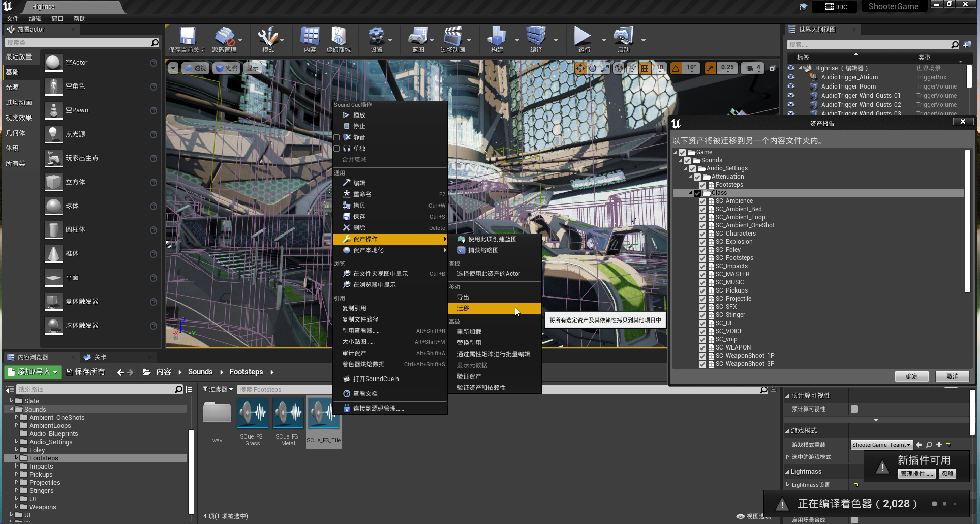Toggle the Mute checkbox in context menu

tap(336, 137)
